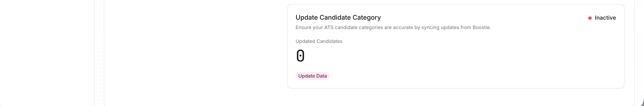The image size is (644, 106).
Task: Click the red Inactive status dot
Action: (x=590, y=18)
